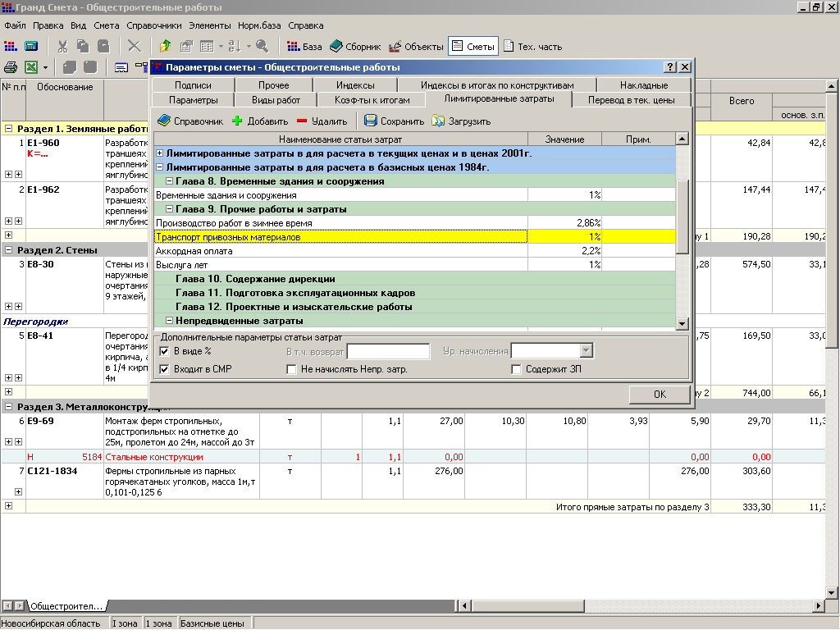Enable the 'Содержит ЗП' checkbox

(x=517, y=369)
